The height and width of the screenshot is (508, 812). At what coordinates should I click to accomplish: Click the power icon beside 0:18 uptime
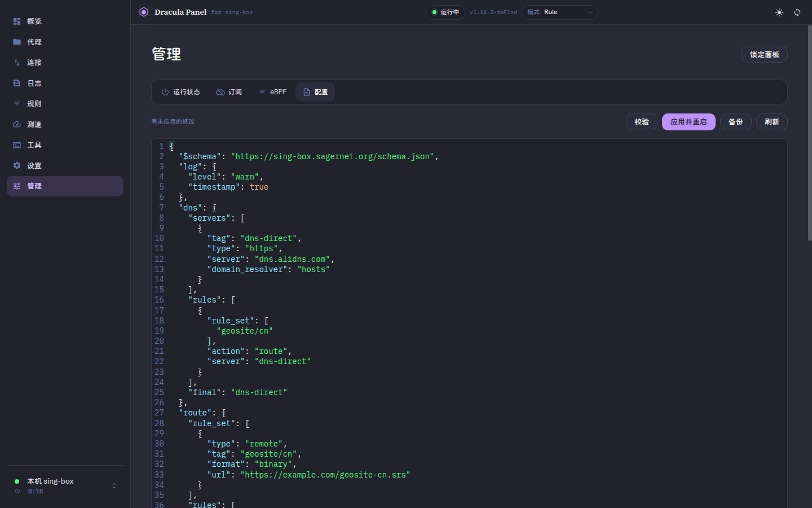coord(17,492)
